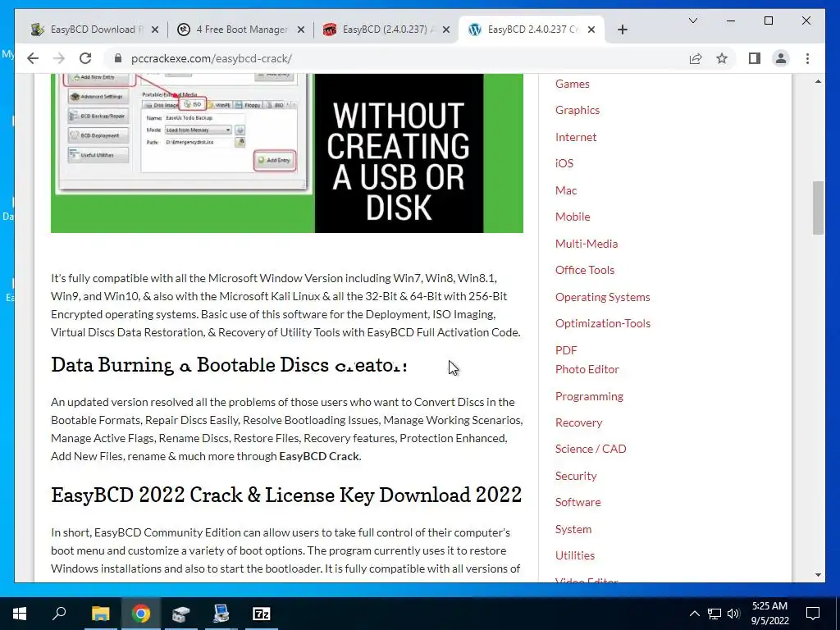
Task: Open the side panel
Action: click(755, 58)
